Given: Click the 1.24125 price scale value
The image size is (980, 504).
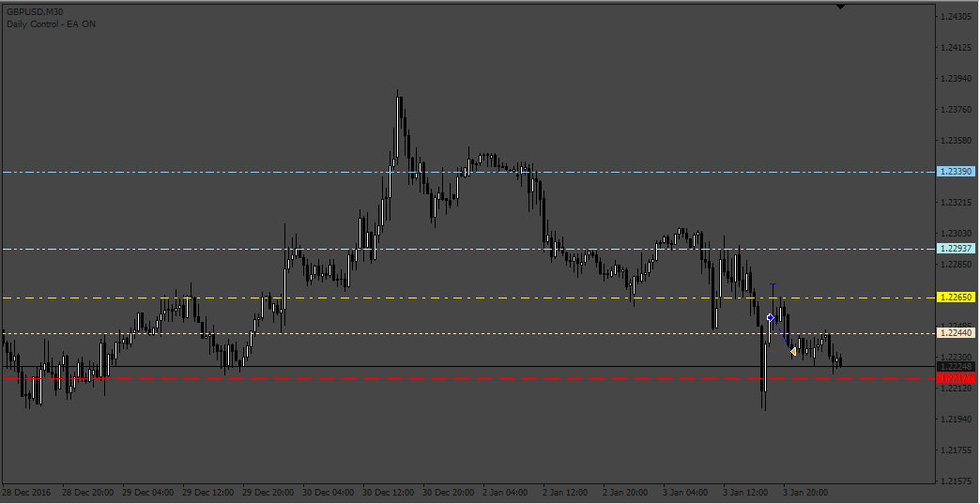Looking at the screenshot, I should pyautogui.click(x=955, y=48).
